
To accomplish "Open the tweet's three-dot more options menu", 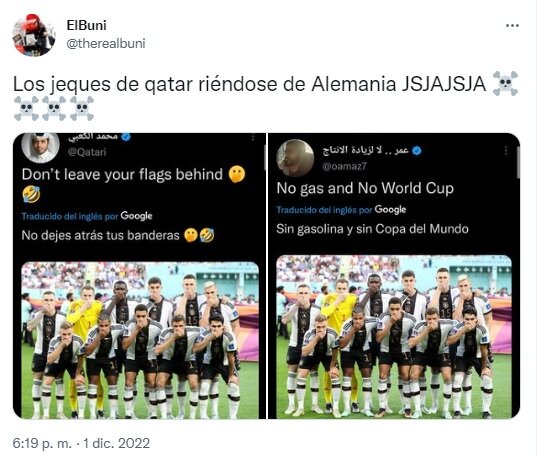I will [x=512, y=25].
